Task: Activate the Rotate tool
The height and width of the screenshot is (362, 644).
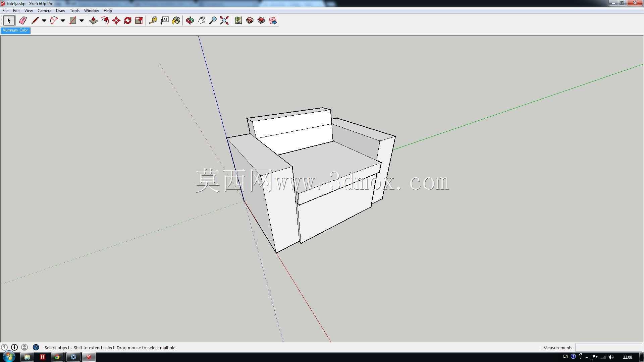Action: pos(128,21)
